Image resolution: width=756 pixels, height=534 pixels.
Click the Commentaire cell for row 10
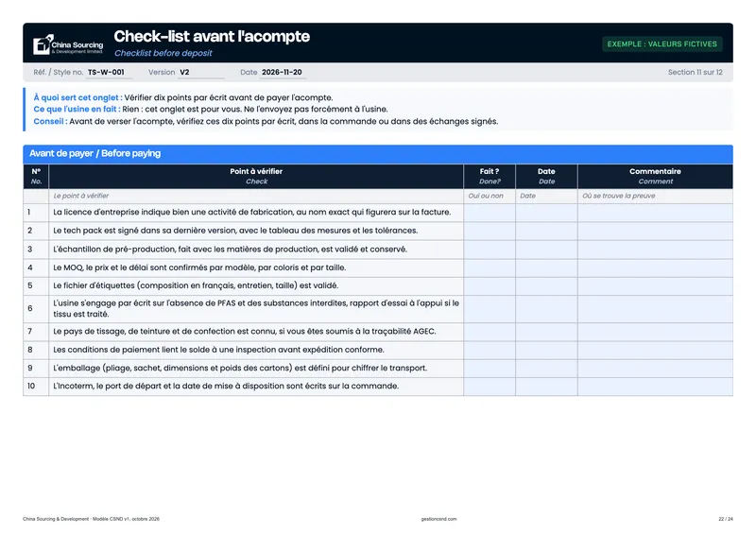[655, 387]
